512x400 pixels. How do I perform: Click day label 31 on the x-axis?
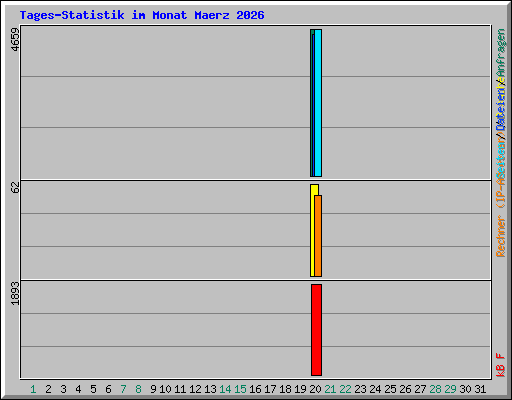pyautogui.click(x=480, y=389)
